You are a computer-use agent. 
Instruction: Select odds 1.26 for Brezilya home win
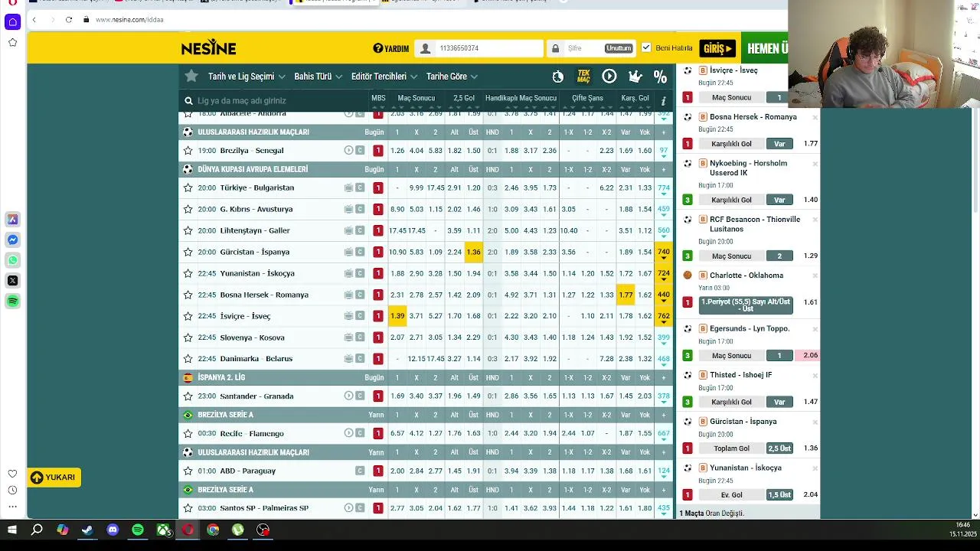[x=397, y=151]
